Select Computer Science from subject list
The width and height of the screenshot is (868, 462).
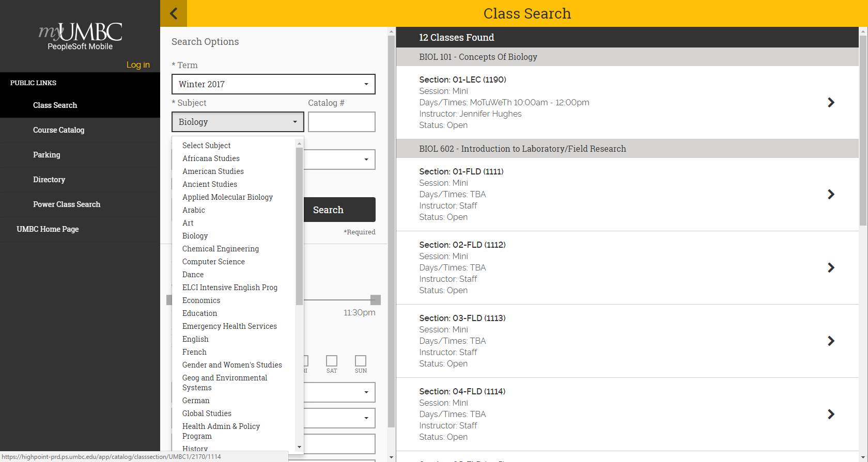213,262
